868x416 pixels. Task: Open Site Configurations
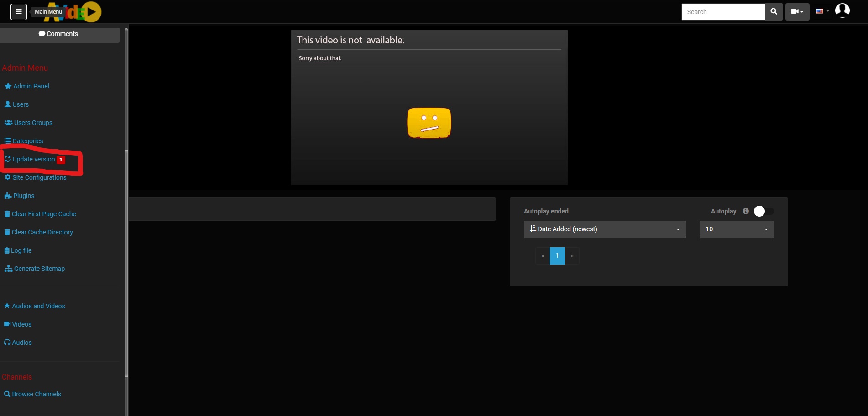[x=35, y=177]
